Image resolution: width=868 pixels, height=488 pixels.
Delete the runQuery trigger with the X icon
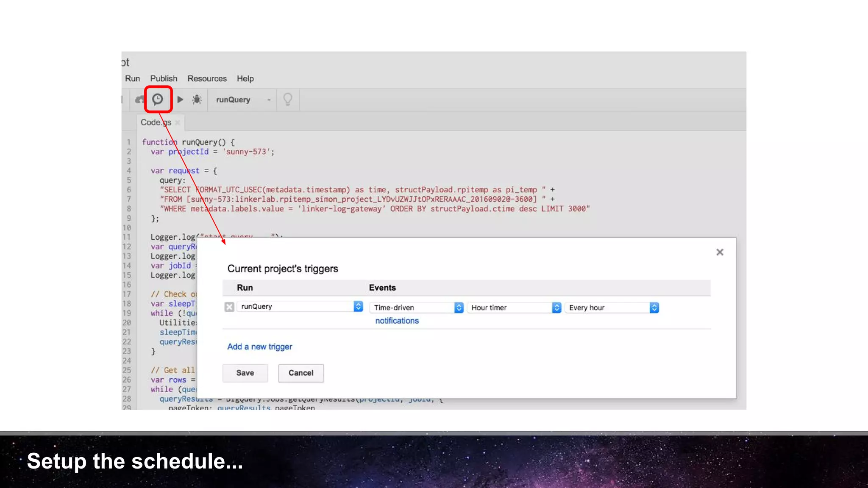tap(229, 307)
